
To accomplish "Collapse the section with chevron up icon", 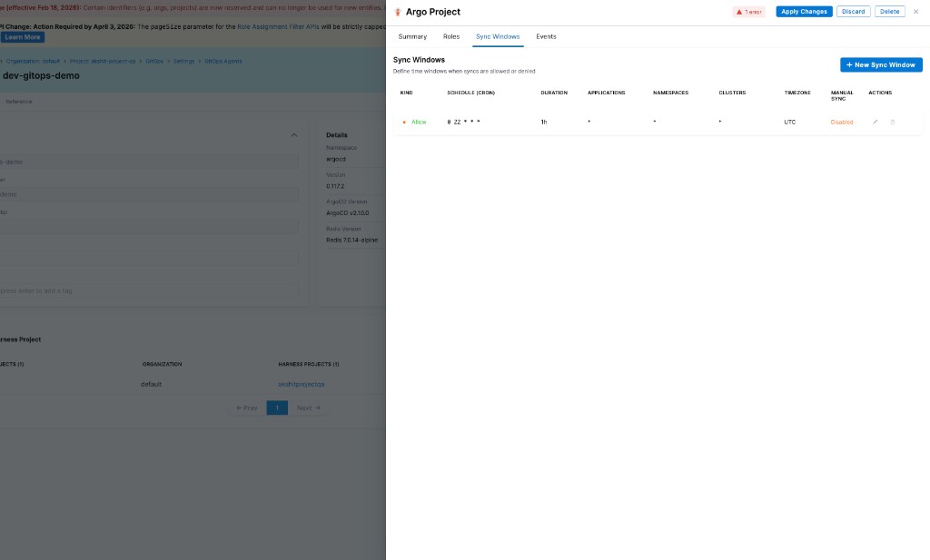I will [293, 135].
